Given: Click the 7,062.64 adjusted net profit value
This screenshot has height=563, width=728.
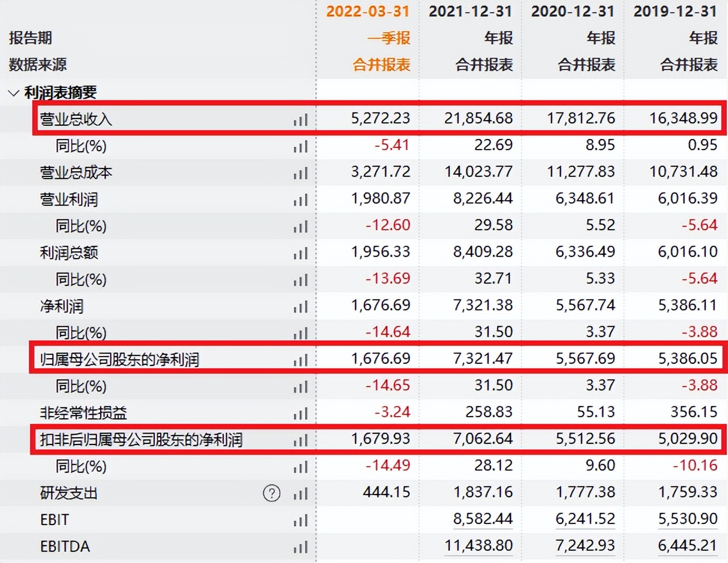Looking at the screenshot, I should coord(483,438).
